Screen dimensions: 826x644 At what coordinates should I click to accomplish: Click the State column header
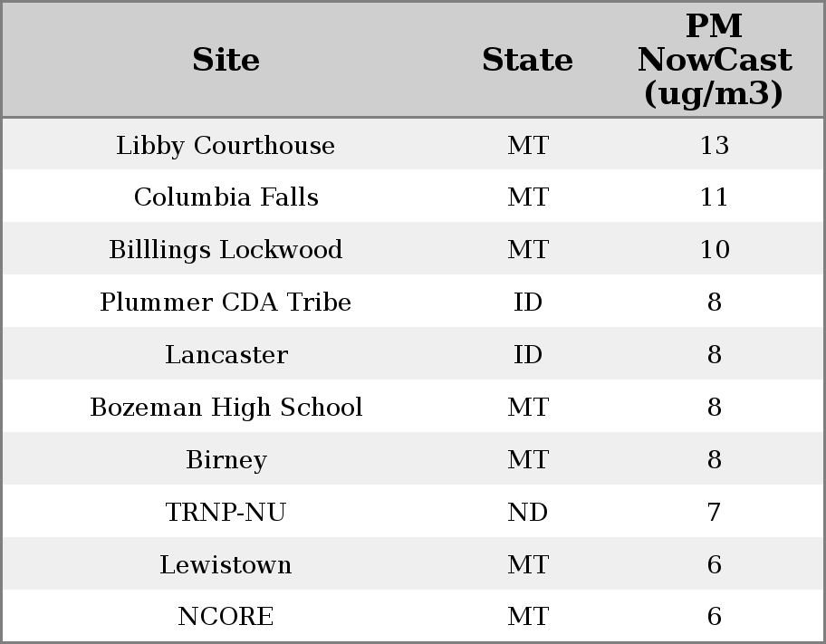[x=527, y=60]
